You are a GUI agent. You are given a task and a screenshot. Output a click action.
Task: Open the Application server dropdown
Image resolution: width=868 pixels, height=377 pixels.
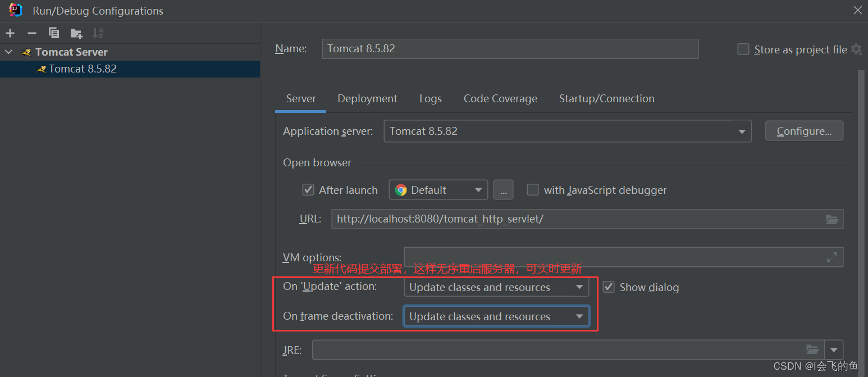click(x=568, y=131)
